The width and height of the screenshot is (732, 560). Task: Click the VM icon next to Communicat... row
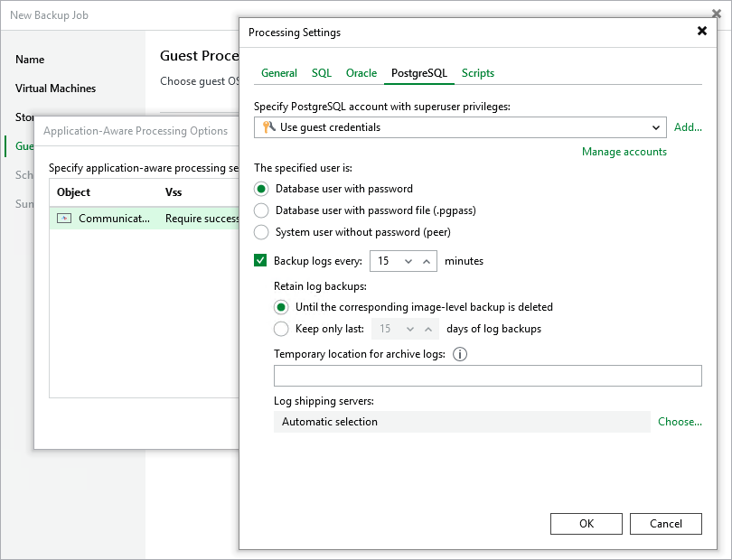(64, 218)
